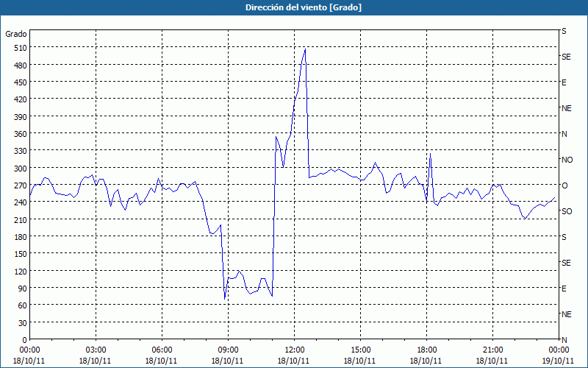Select the 300 degree axis label
Viewport: 588px width, 368px height.
point(21,169)
